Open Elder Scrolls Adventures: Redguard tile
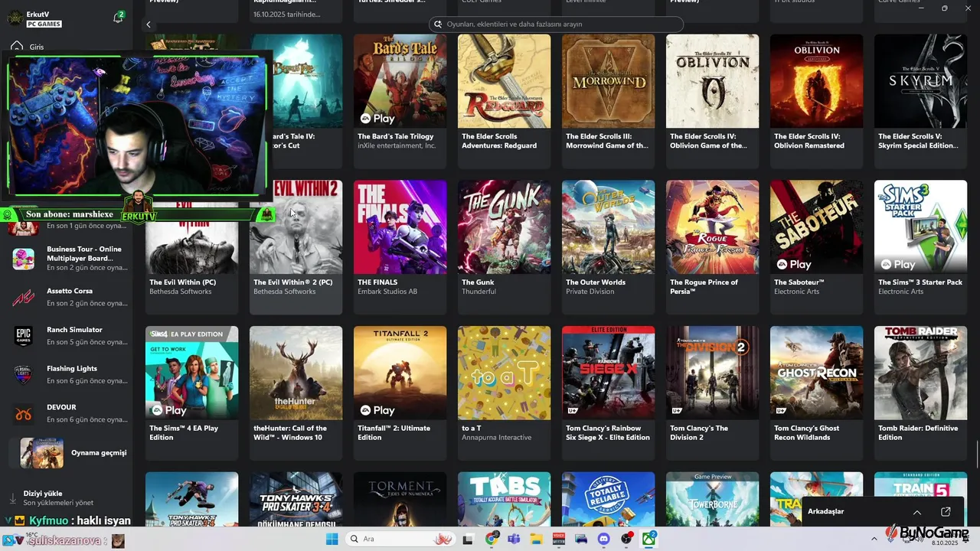The width and height of the screenshot is (980, 551). [x=504, y=101]
